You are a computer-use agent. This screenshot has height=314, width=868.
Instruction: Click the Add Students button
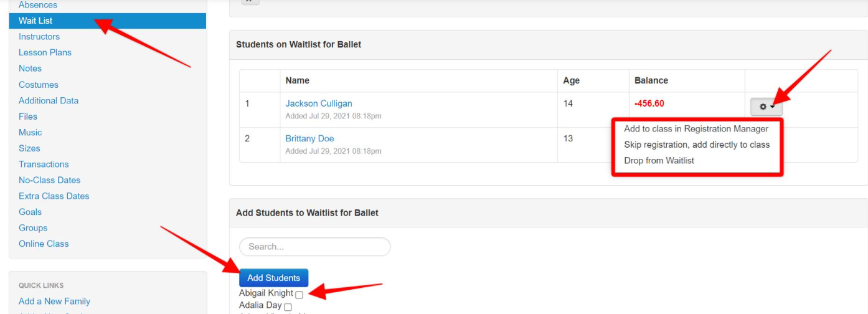point(273,278)
